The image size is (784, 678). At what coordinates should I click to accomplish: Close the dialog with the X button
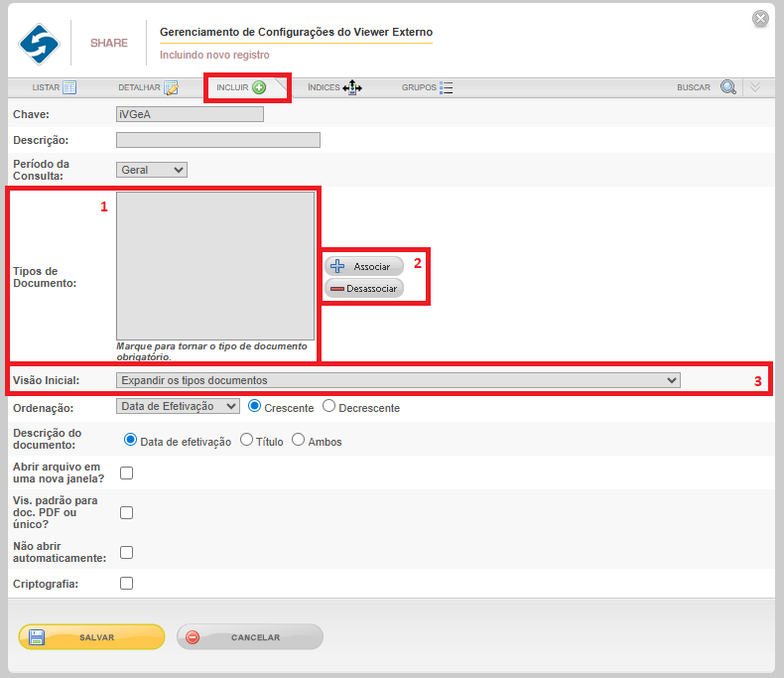[760, 18]
